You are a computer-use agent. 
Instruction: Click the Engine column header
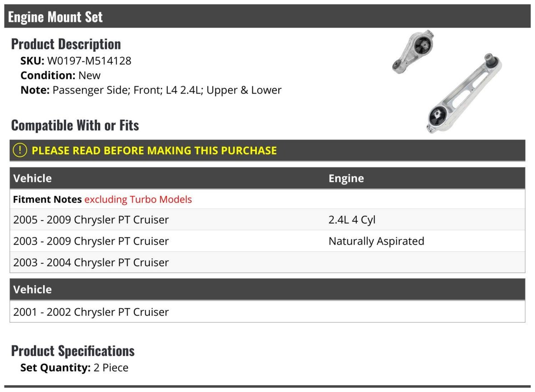pyautogui.click(x=346, y=178)
